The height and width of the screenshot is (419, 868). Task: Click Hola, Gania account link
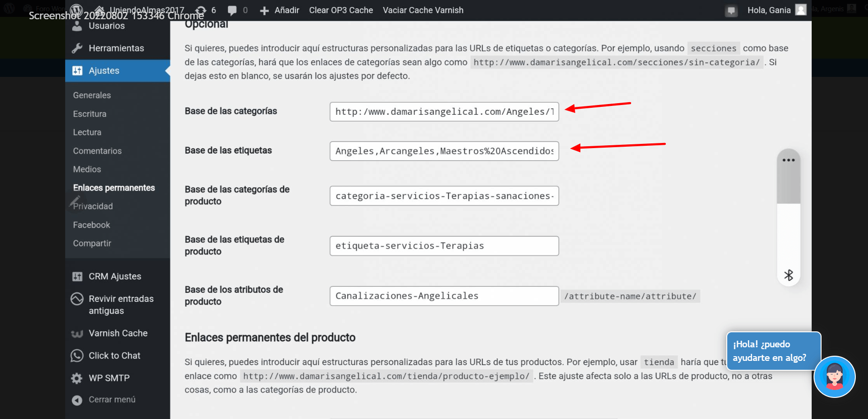pyautogui.click(x=769, y=10)
